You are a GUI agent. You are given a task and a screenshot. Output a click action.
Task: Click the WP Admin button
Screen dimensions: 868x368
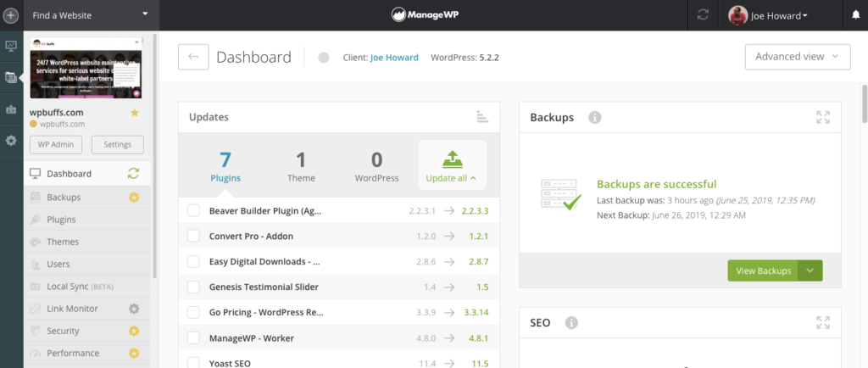coord(56,144)
